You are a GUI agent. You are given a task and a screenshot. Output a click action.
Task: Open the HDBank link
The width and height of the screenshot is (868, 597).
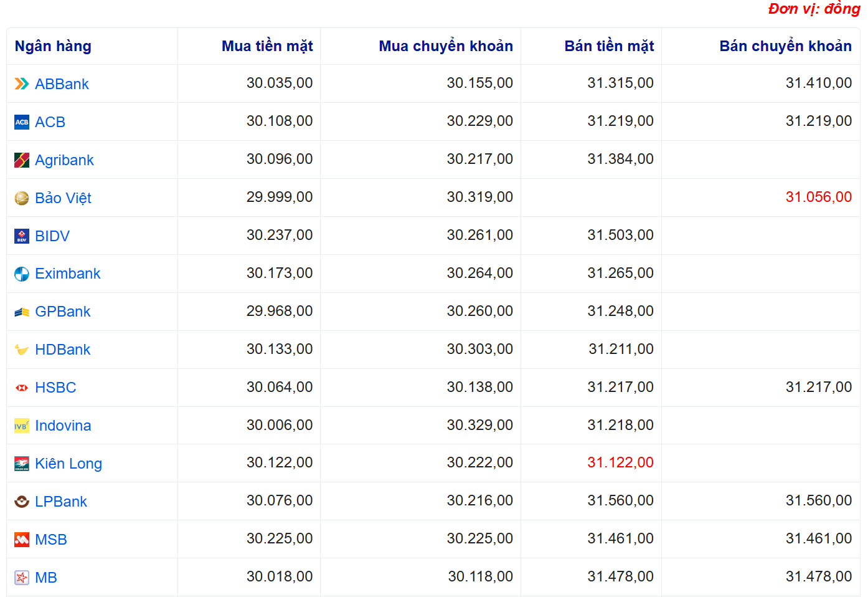coord(62,350)
